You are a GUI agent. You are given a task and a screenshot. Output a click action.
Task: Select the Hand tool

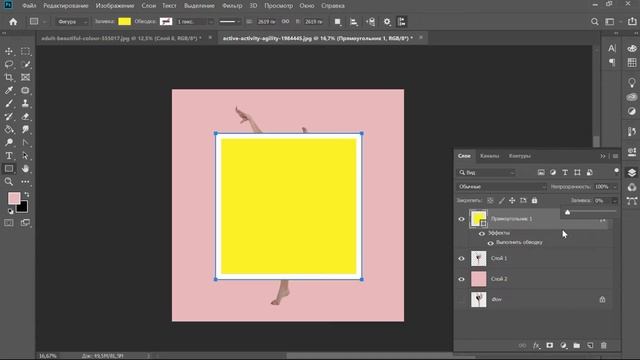[25, 169]
